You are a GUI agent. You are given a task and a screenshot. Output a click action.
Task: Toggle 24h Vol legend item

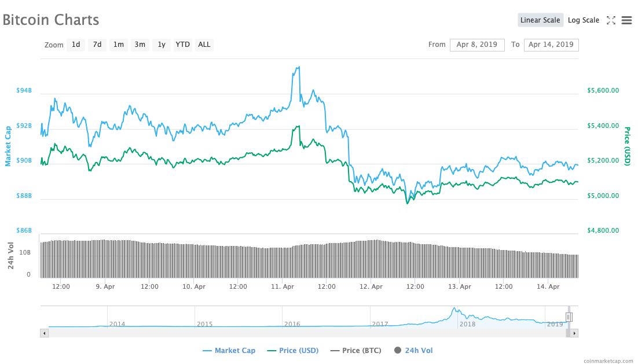point(413,350)
